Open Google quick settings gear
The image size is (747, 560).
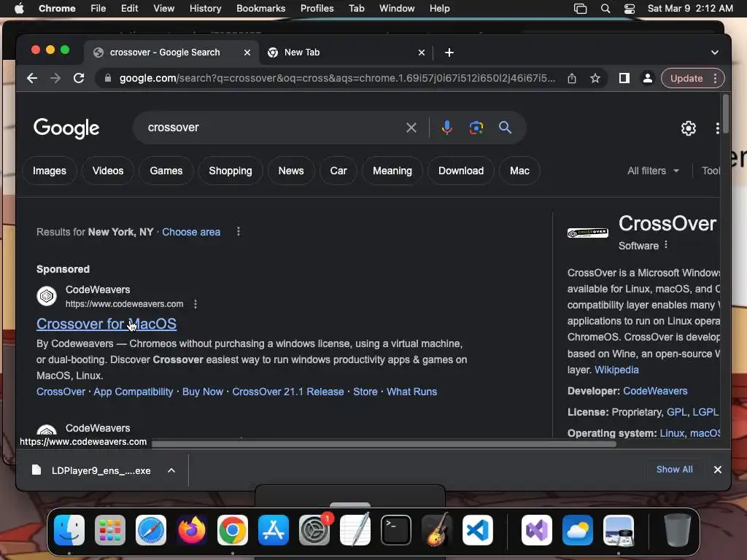pyautogui.click(x=689, y=128)
